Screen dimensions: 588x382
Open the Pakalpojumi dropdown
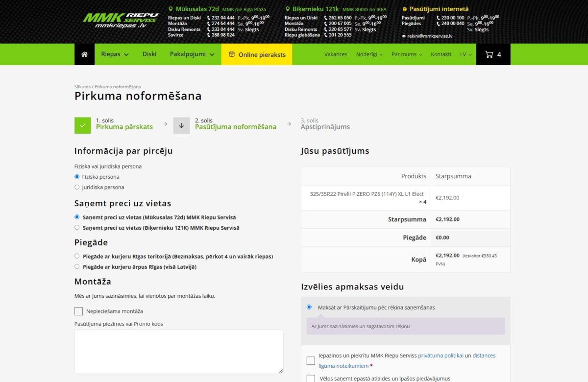point(189,54)
